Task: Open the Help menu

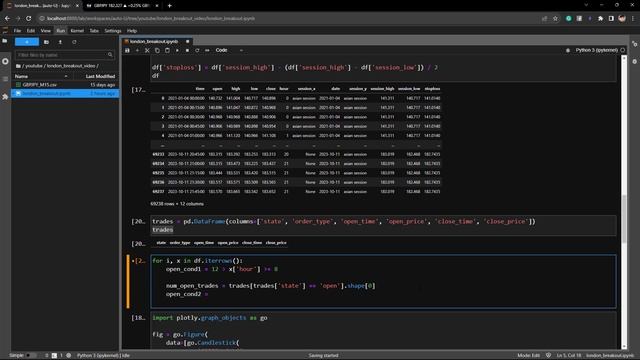Action: tap(132, 31)
